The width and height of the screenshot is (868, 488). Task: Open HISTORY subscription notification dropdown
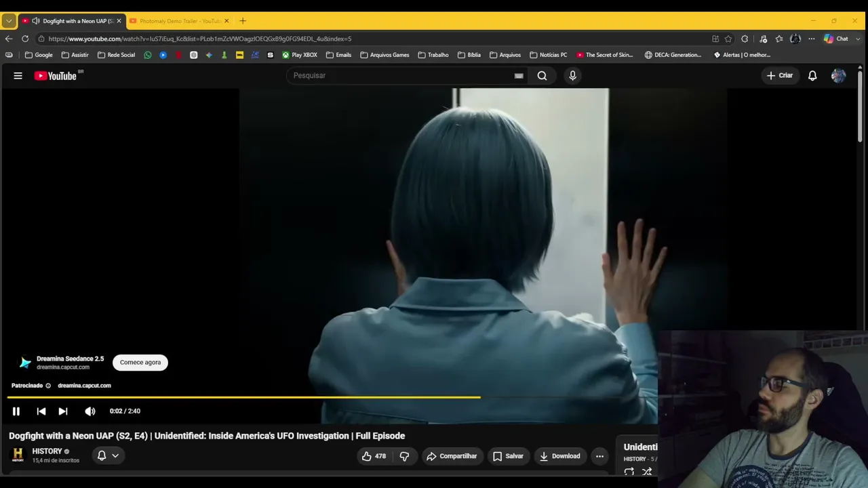(108, 455)
